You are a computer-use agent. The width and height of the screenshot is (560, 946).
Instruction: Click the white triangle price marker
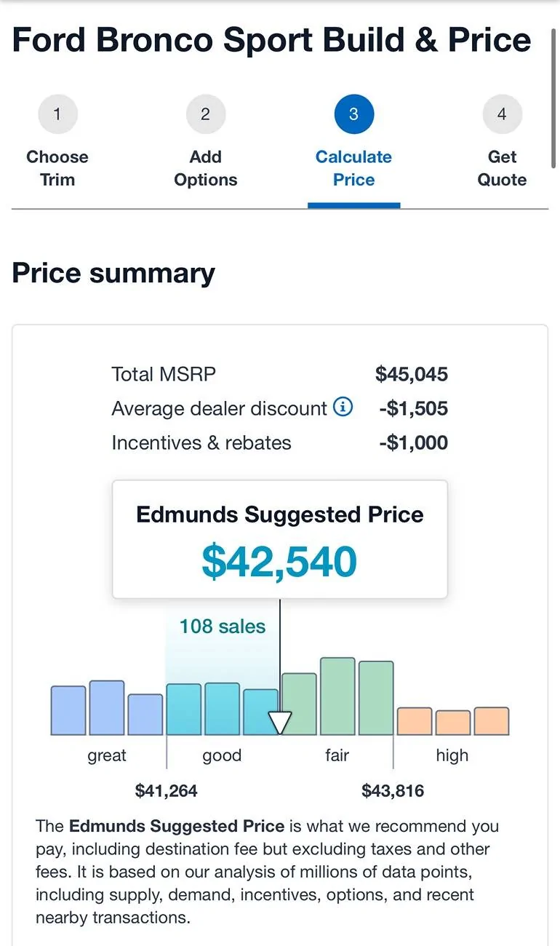280,723
